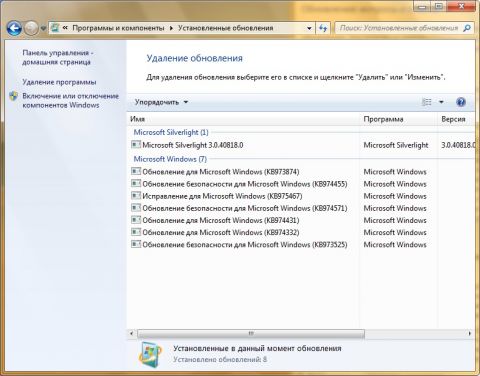Click 'Microsoft Windows' program cell for KB973525
Image resolution: width=480 pixels, height=376 pixels.
coord(395,245)
